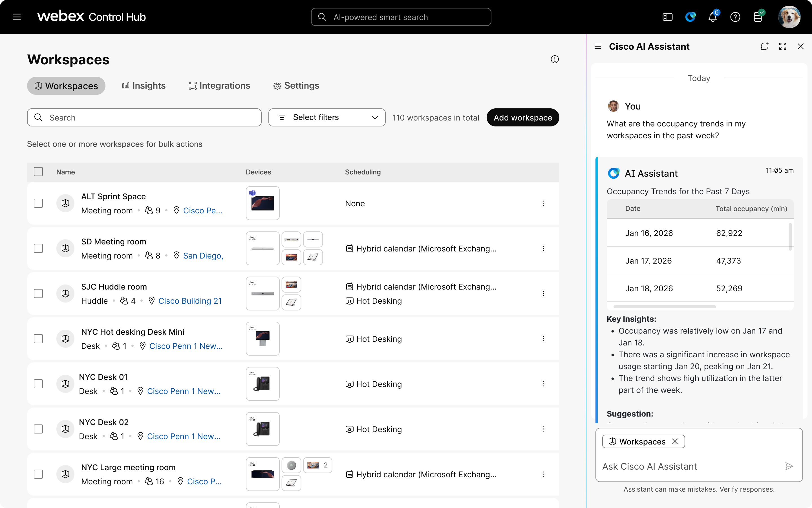Click workspace icon of ALT Sprint Space
The height and width of the screenshot is (508, 812).
pyautogui.click(x=65, y=203)
